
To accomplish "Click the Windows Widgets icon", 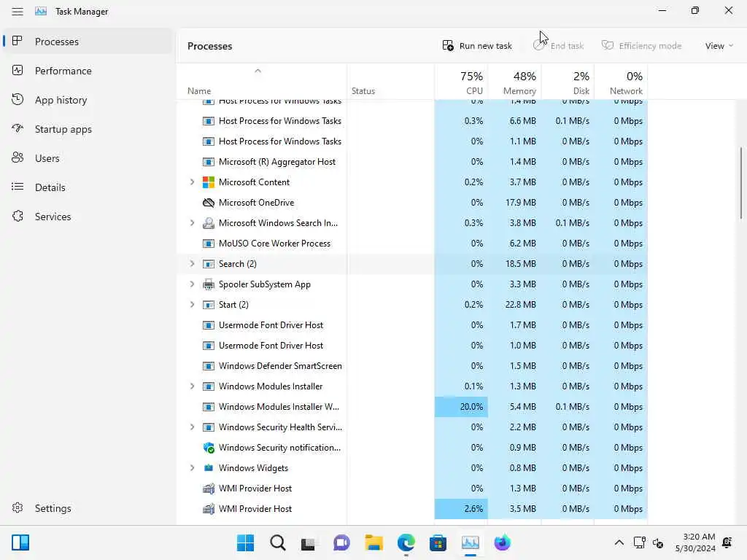I will click(x=208, y=467).
